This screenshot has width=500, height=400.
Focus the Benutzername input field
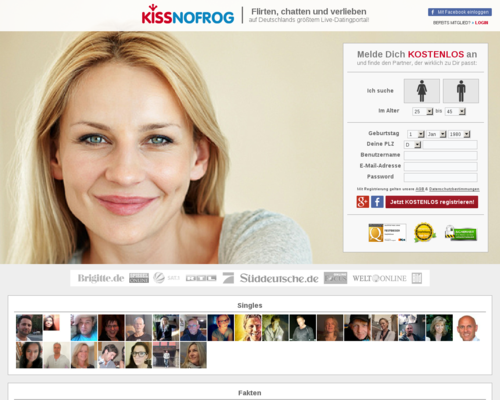coord(441,155)
